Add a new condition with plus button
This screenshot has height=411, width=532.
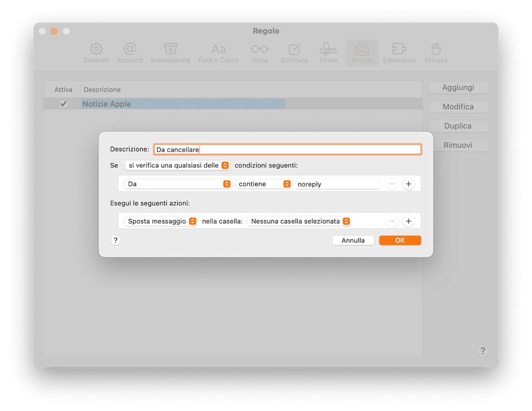408,184
